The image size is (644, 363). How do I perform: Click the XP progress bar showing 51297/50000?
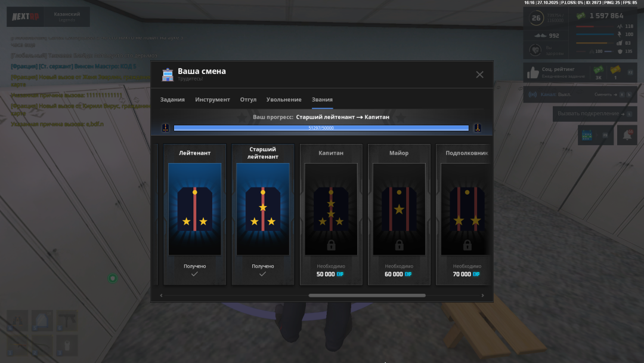point(321,128)
